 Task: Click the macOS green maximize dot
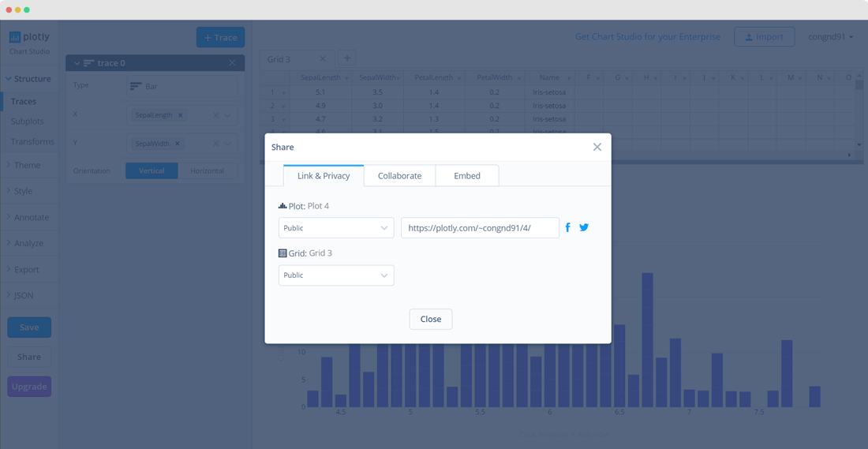[x=27, y=10]
